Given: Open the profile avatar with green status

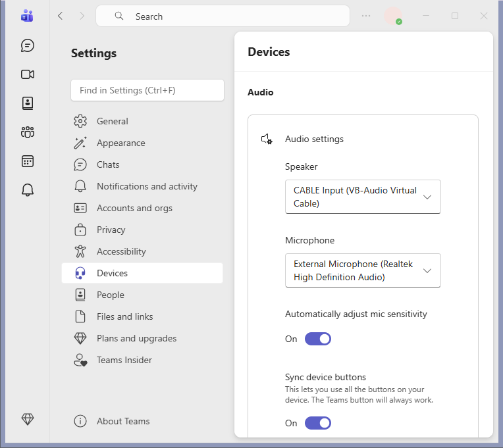Looking at the screenshot, I should click(x=393, y=16).
